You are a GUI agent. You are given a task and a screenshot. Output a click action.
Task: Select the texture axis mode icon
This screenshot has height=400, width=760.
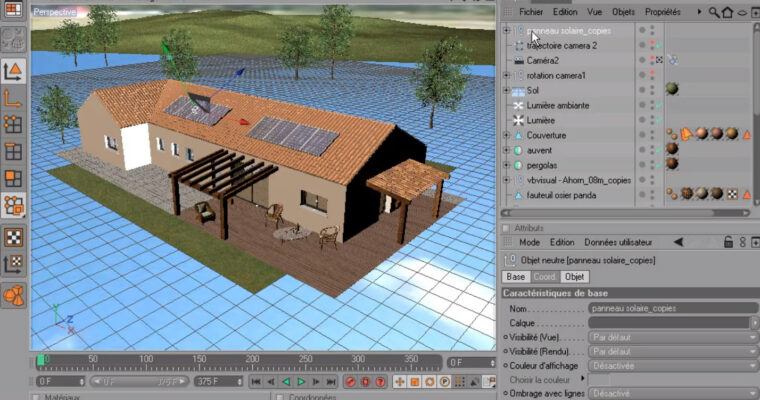click(13, 264)
